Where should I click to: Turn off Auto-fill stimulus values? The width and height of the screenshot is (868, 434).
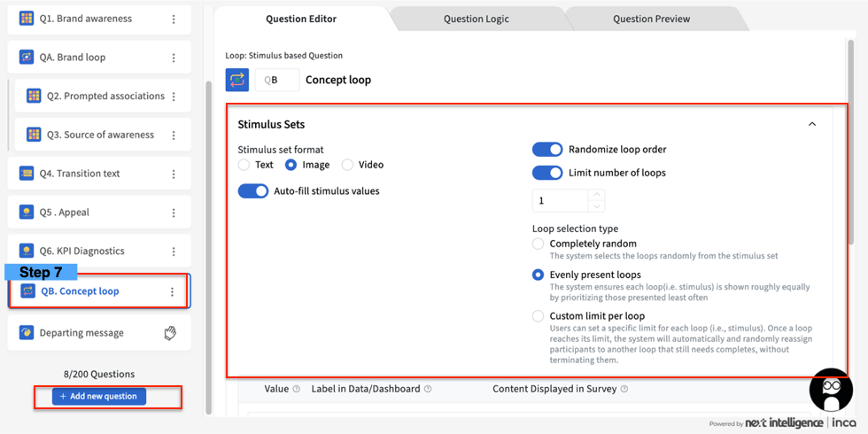tap(253, 191)
